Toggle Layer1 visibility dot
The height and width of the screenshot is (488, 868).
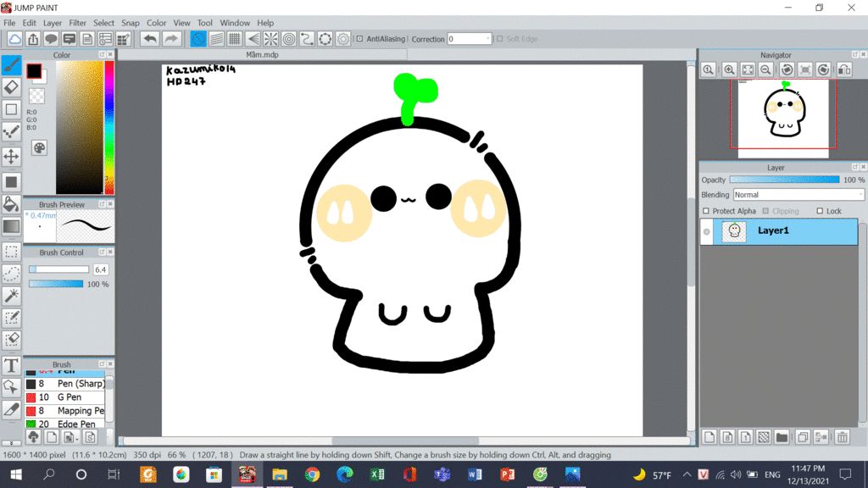click(x=706, y=232)
